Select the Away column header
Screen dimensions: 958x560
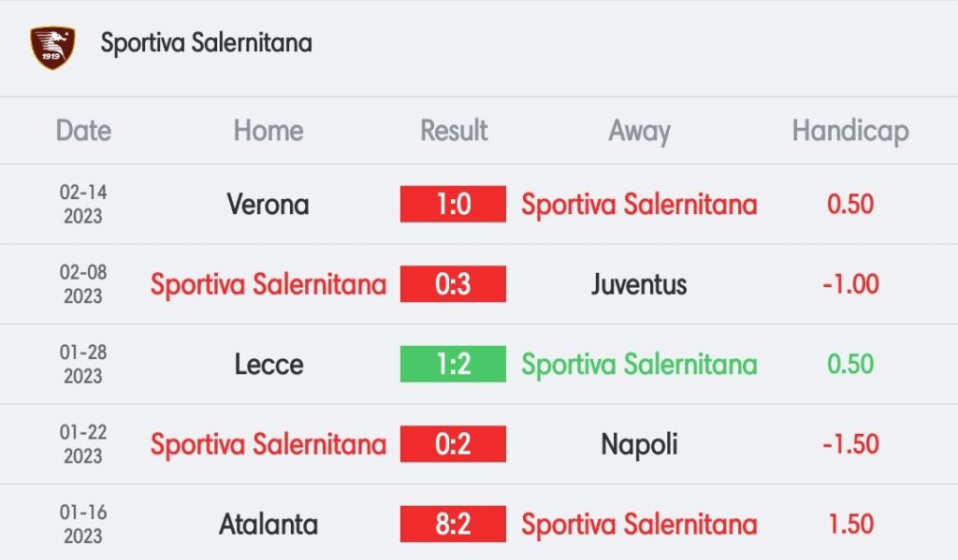(x=639, y=131)
